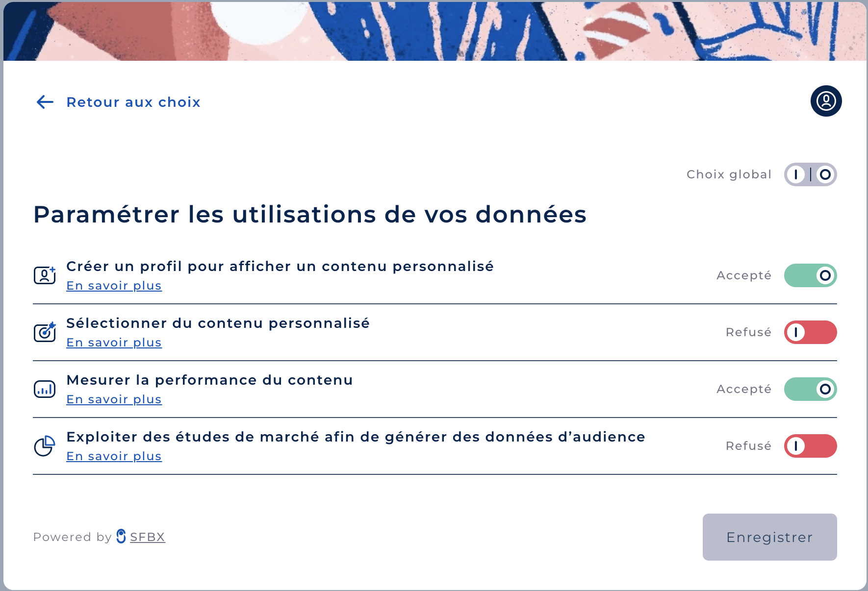The height and width of the screenshot is (591, 868).
Task: Click I to accept all in Choix global
Action: pyautogui.click(x=796, y=174)
